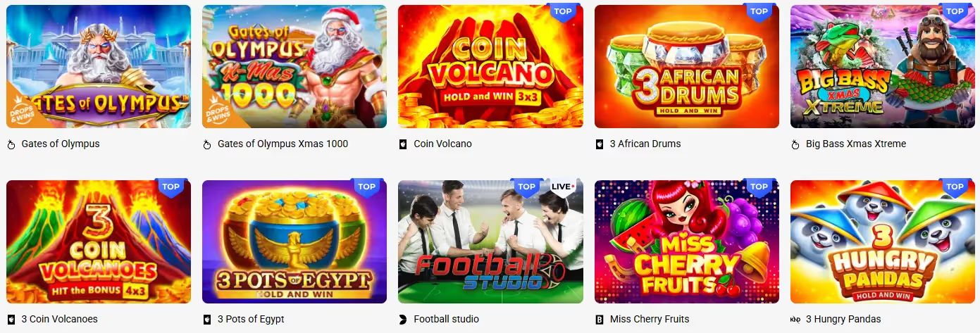Launch the Coin Volcano game tile
The width and height of the screenshot is (980, 333).
click(x=490, y=66)
